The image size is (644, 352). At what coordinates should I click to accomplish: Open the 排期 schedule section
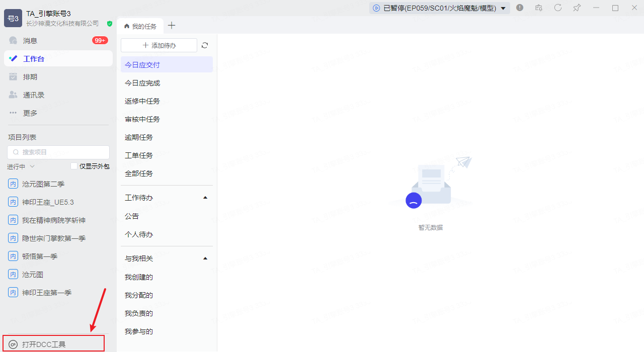pyautogui.click(x=30, y=77)
